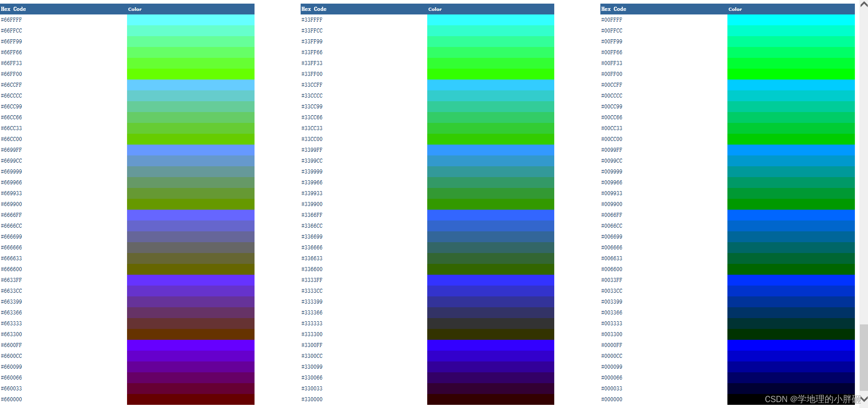Click the Color header in middle table
The image size is (868, 408).
(x=435, y=9)
